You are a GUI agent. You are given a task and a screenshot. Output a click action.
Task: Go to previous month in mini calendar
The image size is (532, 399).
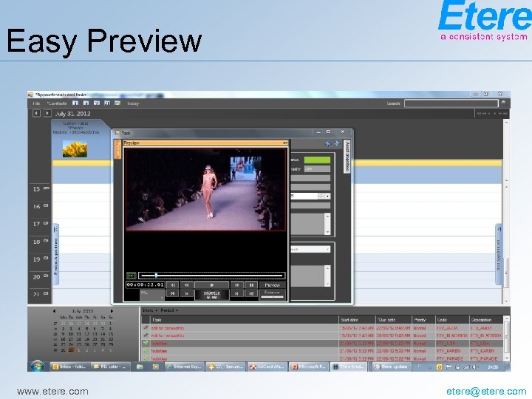(x=54, y=311)
